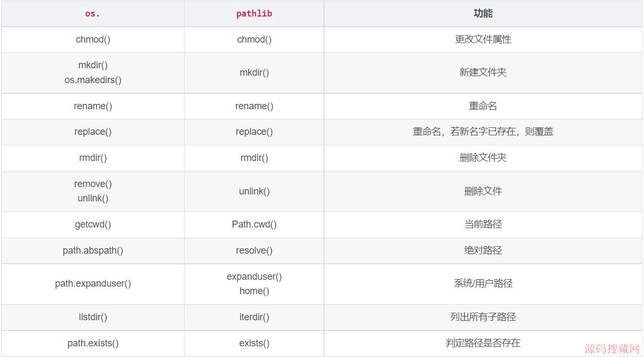Click the '判定路径是否存在' description cell

(483, 343)
